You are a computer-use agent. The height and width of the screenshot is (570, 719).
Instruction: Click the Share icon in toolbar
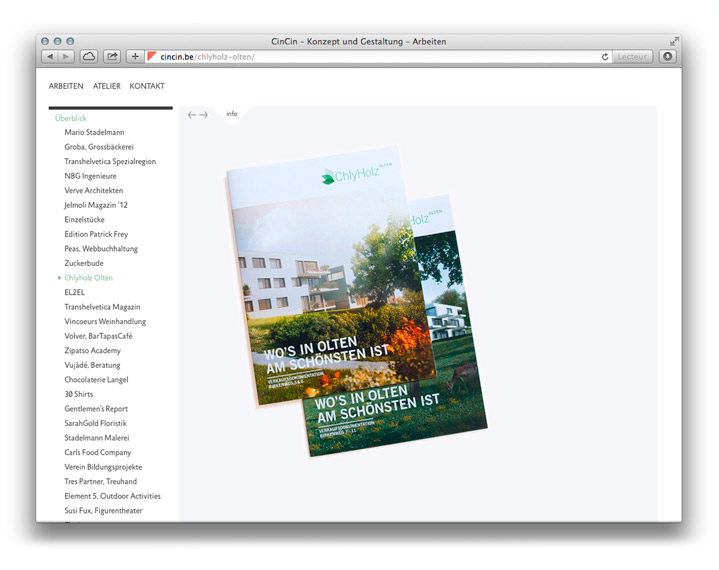[113, 57]
